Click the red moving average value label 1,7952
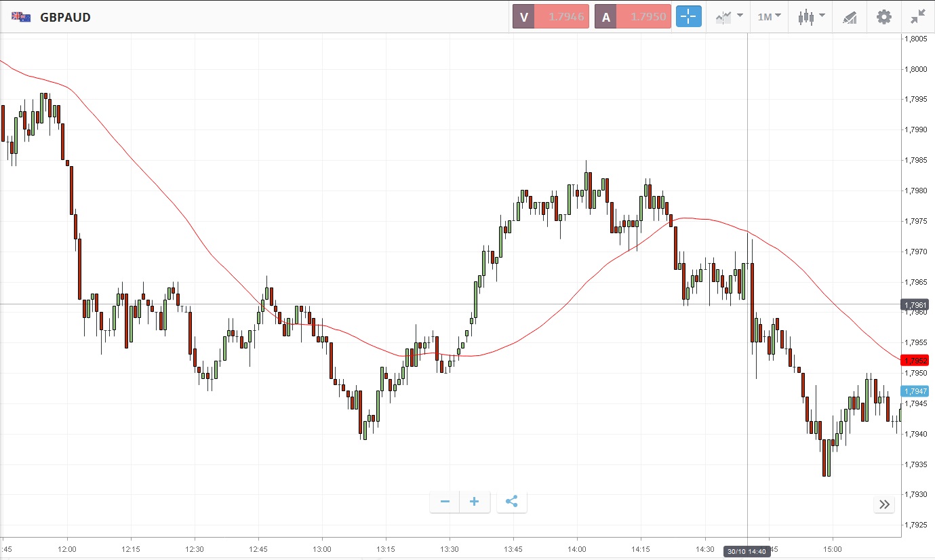 point(914,360)
